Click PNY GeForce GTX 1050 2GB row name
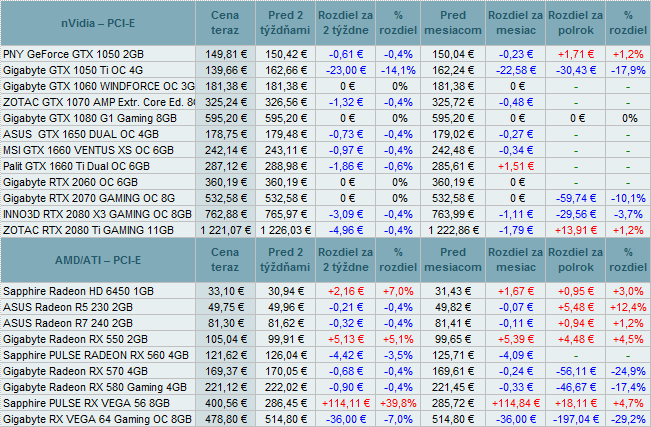The height and width of the screenshot is (427, 651). coord(73,54)
